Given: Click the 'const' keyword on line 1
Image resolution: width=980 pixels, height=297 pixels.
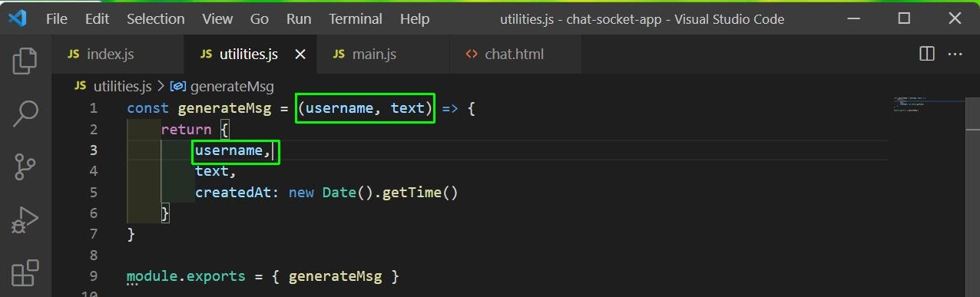Looking at the screenshot, I should 147,108.
